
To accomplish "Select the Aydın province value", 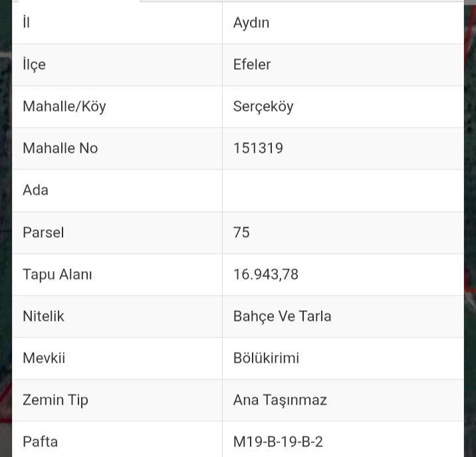I will pyautogui.click(x=251, y=23).
